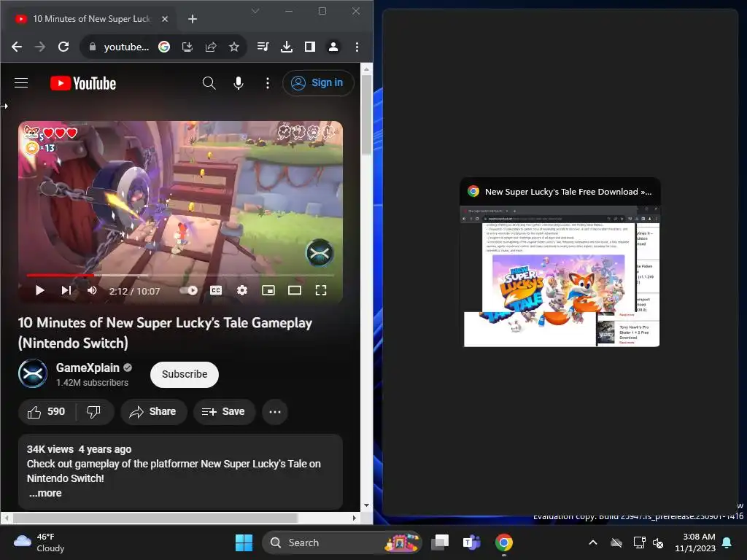Open the media control icon in the Chrome toolbar
Screen dimensions: 747x560
[x=263, y=47]
